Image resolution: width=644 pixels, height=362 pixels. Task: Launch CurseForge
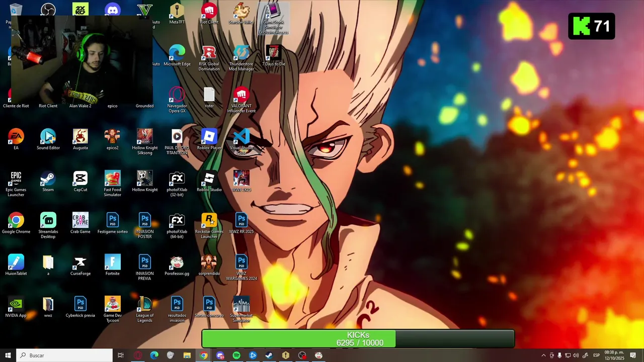80,265
